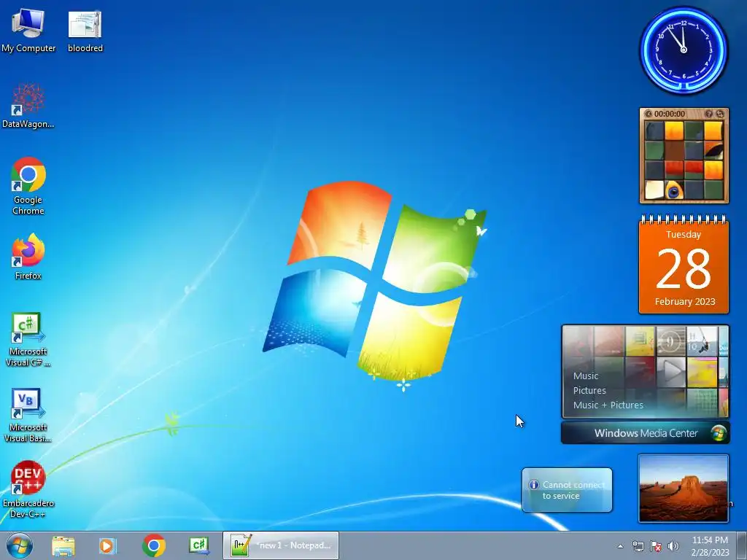
Task: Select the Google Chrome desktop shortcut
Action: 28,186
